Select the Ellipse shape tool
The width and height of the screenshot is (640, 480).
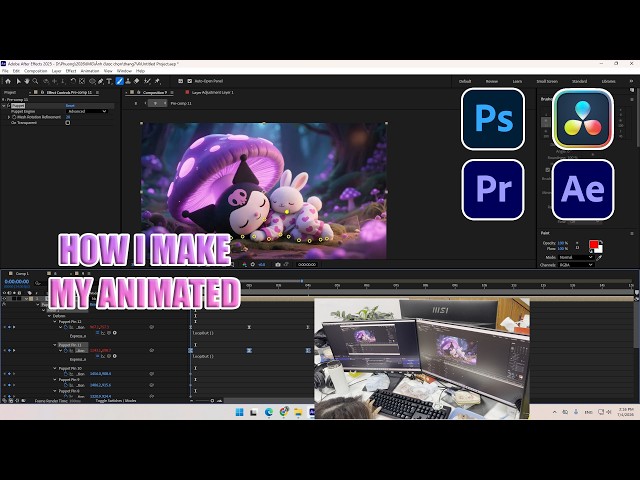pyautogui.click(x=93, y=81)
